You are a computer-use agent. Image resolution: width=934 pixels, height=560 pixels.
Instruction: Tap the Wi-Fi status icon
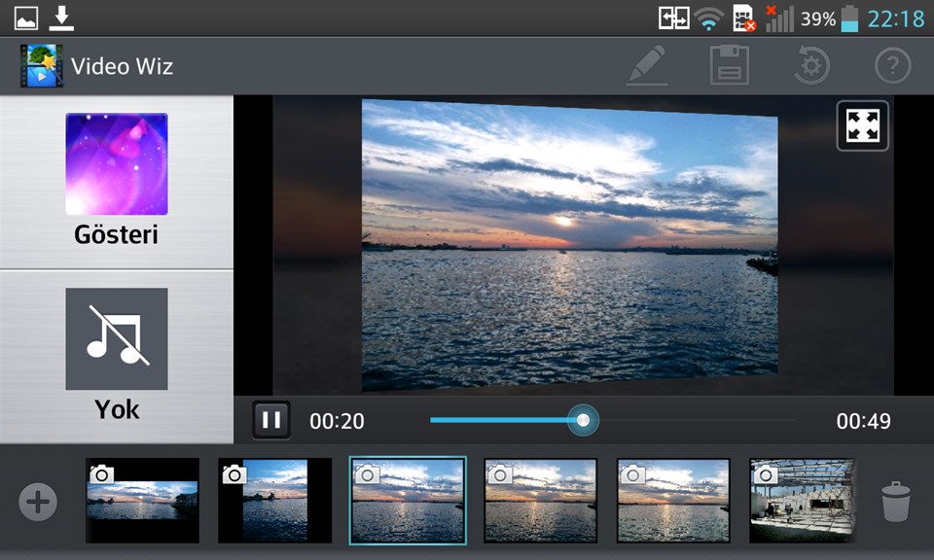tap(709, 18)
